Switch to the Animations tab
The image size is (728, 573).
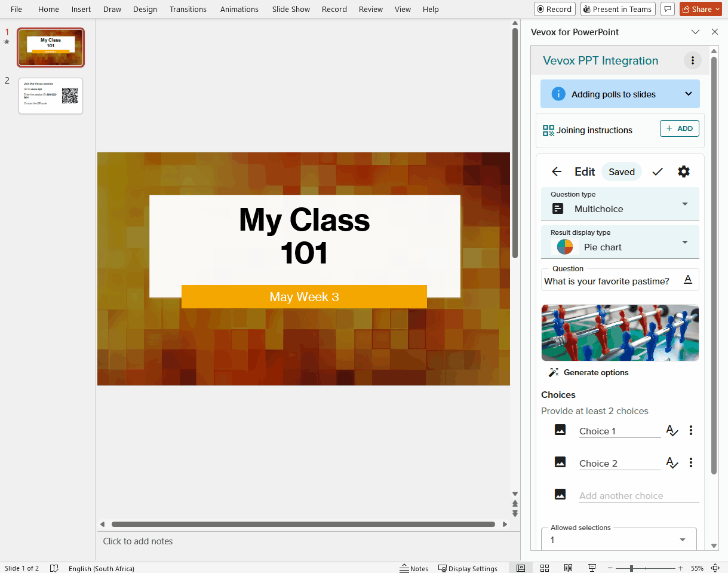point(239,9)
